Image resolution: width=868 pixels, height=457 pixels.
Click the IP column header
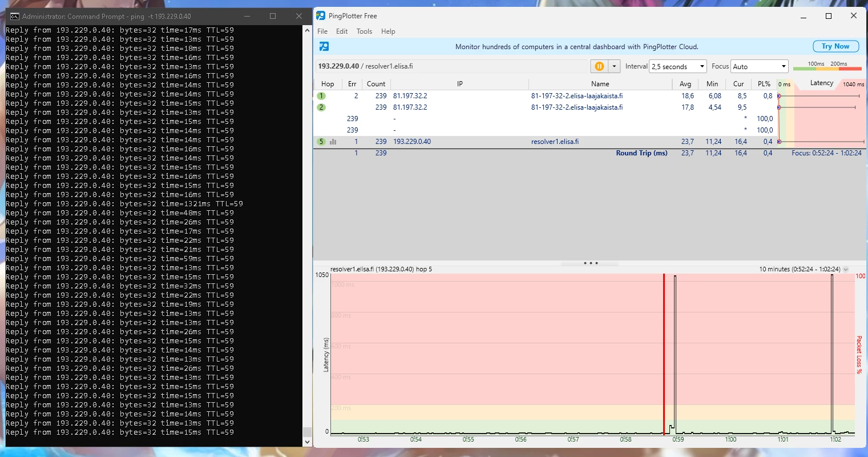pyautogui.click(x=459, y=84)
